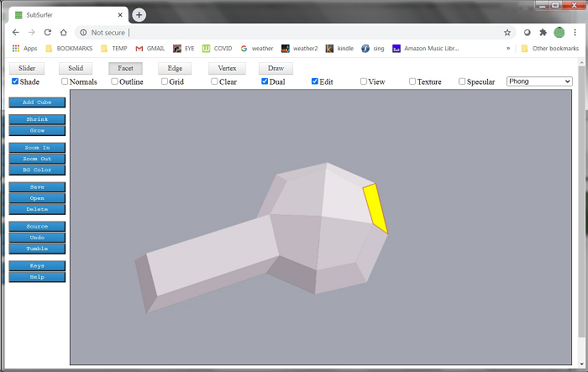Viewport: 588px width, 372px height.
Task: Change color with BG Color button
Action: (x=37, y=170)
